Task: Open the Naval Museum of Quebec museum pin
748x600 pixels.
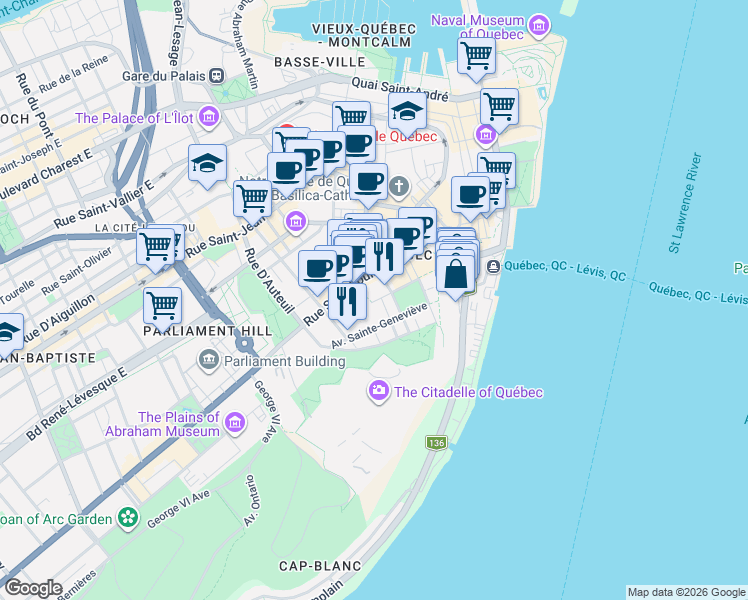Action: (x=539, y=25)
